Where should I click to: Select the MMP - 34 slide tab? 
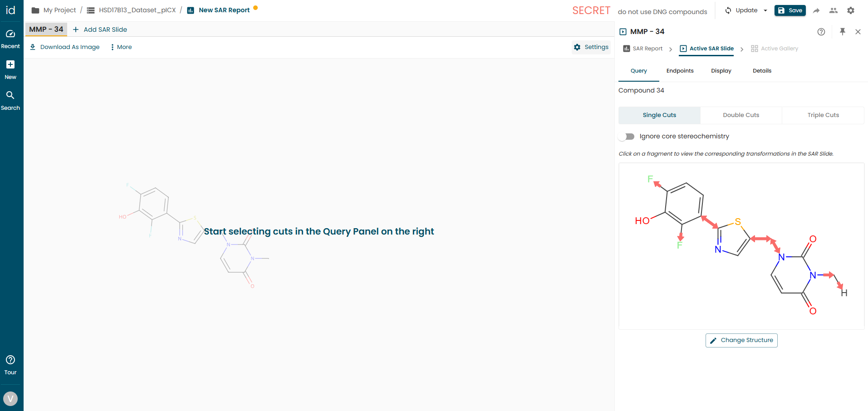(46, 29)
